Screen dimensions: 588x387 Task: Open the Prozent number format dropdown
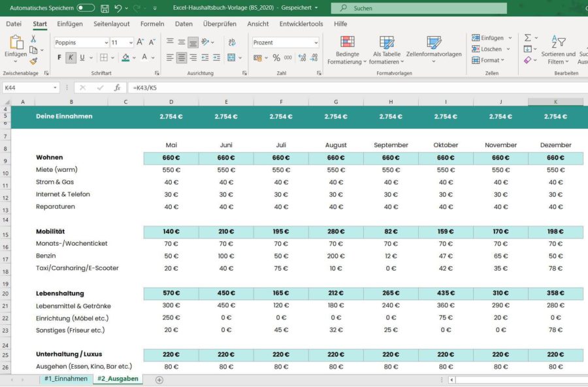[316, 42]
